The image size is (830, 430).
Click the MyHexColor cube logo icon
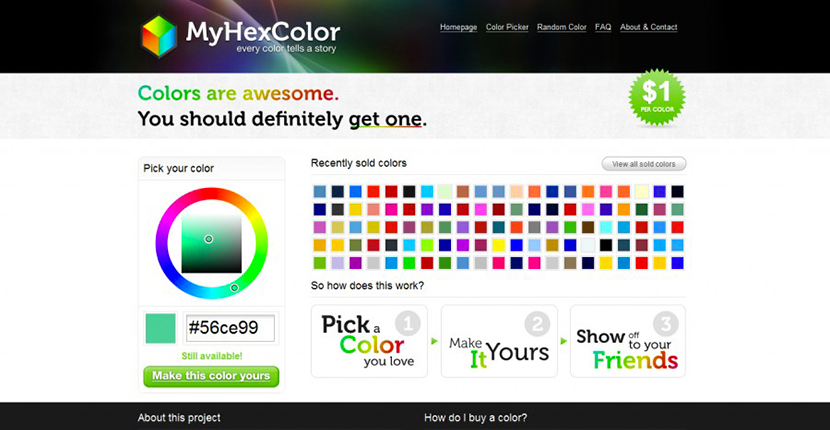159,36
